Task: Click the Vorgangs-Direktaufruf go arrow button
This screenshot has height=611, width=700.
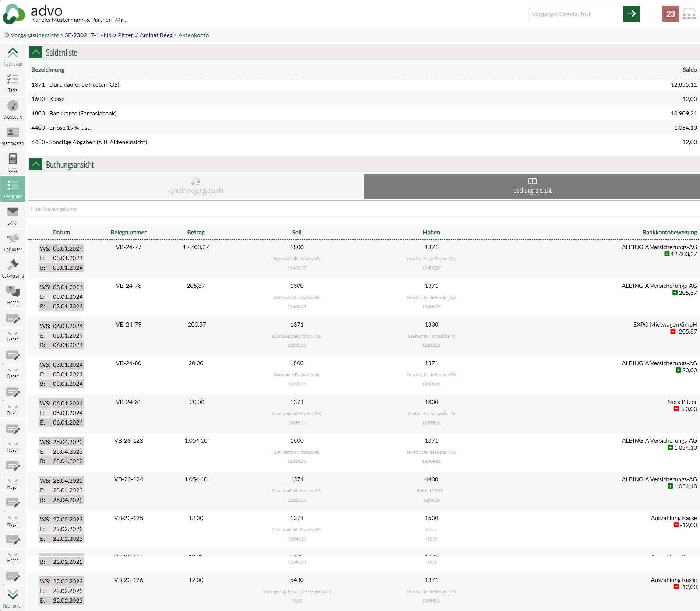Action: click(x=631, y=14)
